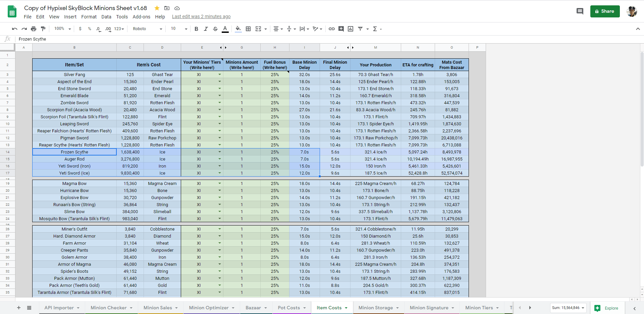
Task: Open the 123 more formats dropdown
Action: pyautogui.click(x=119, y=29)
